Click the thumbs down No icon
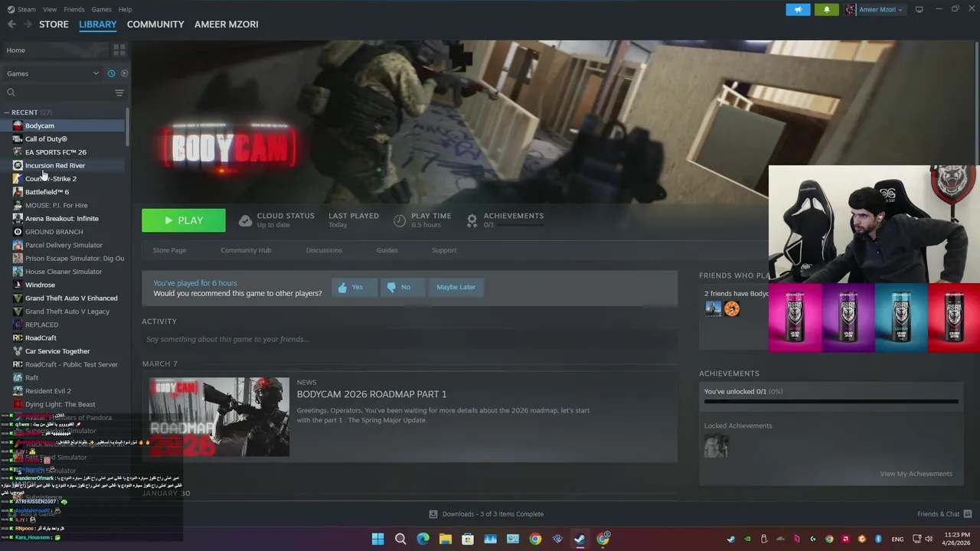Screen dimensions: 980x551 [x=391, y=287]
